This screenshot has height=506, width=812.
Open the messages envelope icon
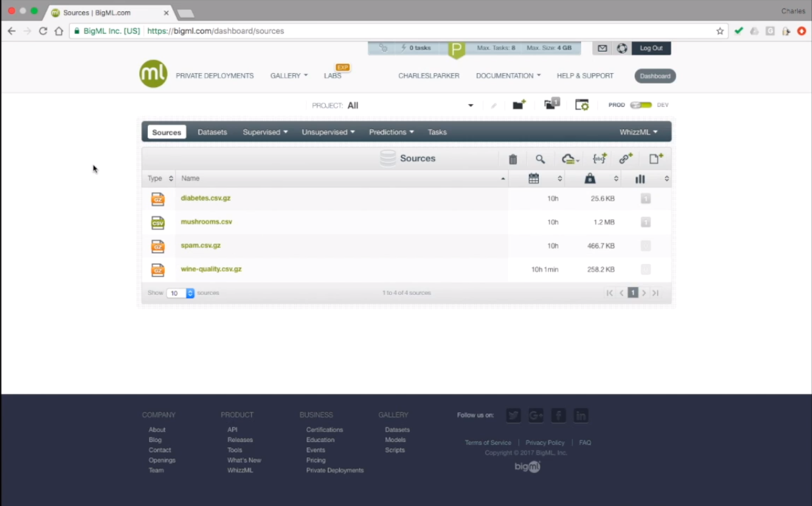tap(602, 48)
